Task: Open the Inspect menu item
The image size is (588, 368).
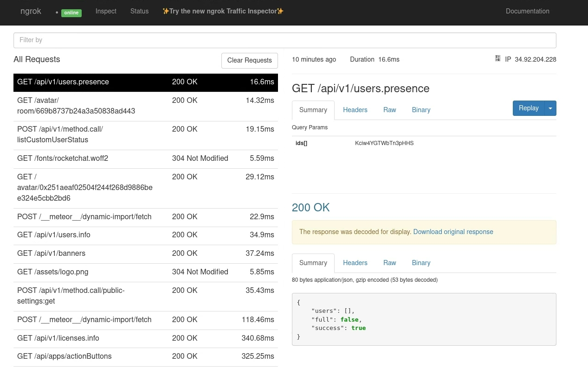Action: coord(106,11)
